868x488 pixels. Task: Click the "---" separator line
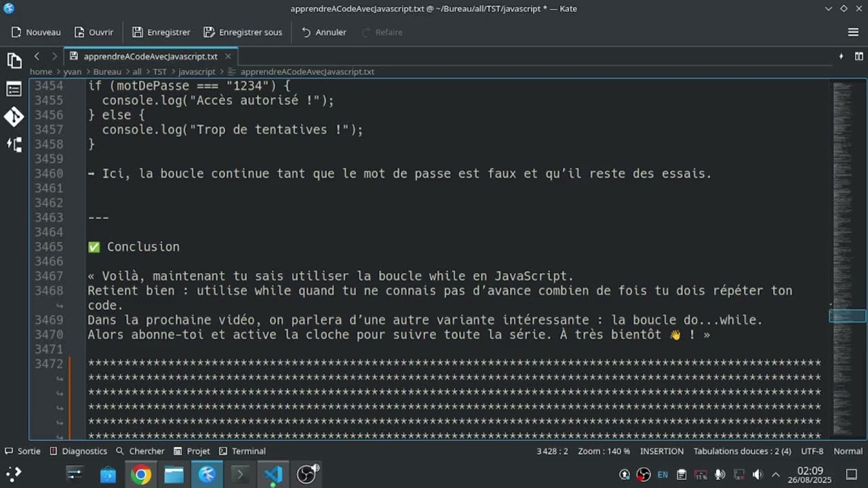(x=98, y=218)
